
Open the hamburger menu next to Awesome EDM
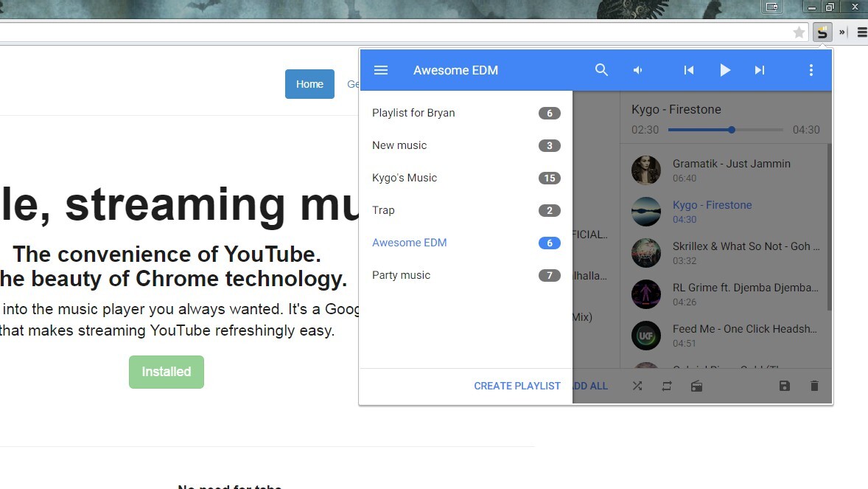tap(381, 69)
